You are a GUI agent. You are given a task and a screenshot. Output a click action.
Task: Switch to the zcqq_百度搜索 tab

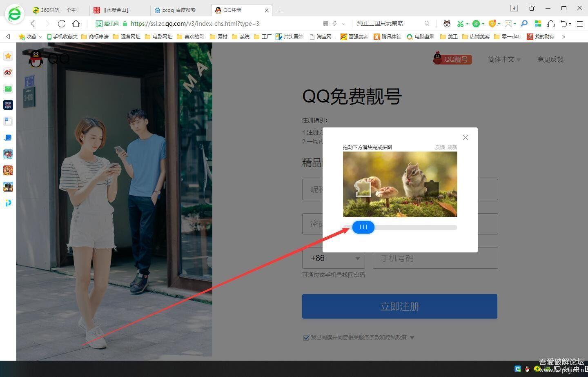179,10
